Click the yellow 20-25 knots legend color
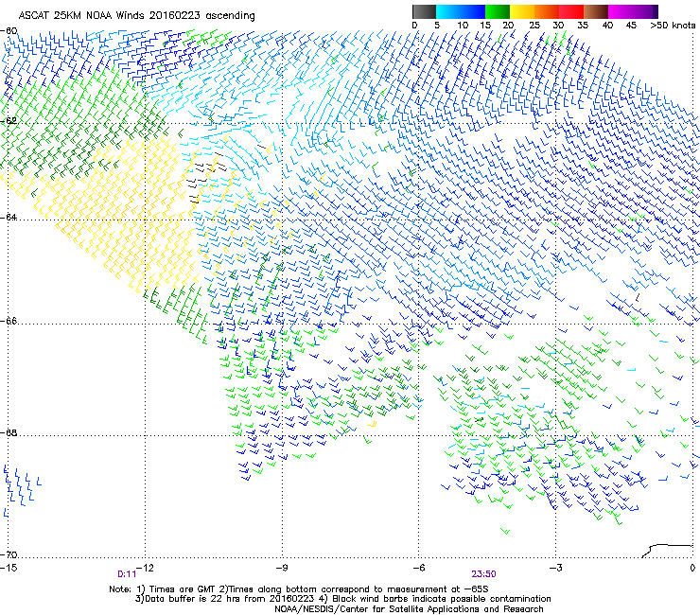Screen dimensions: 700x615 point(522,11)
